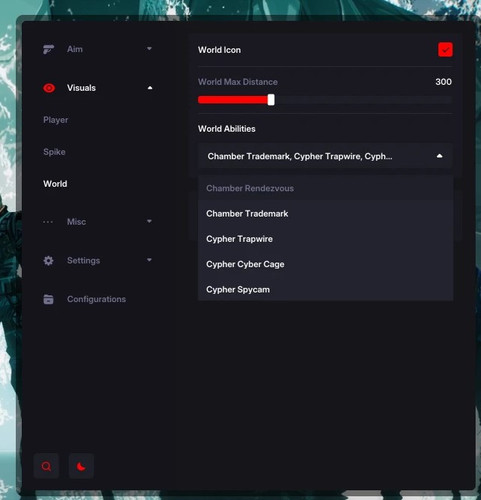Expand the Aim section arrow
The height and width of the screenshot is (500, 481).
click(149, 49)
